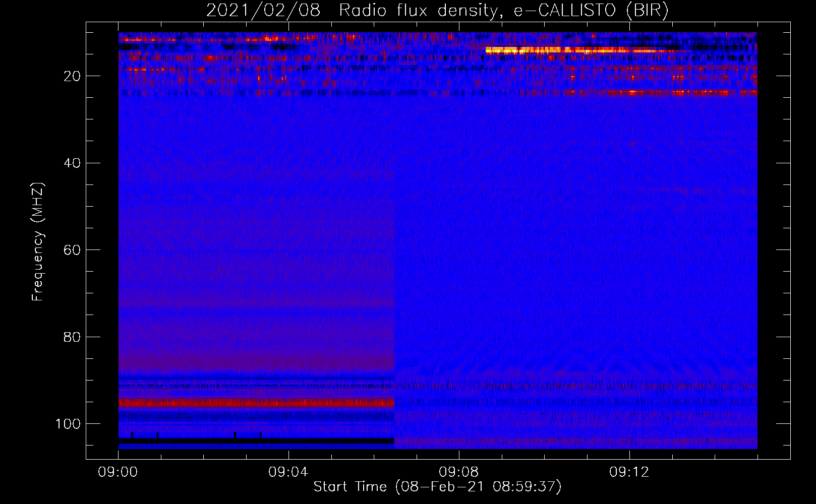The image size is (816, 504).
Task: Click the 'Frequency (MHZ)' axis label
Action: pyautogui.click(x=38, y=242)
